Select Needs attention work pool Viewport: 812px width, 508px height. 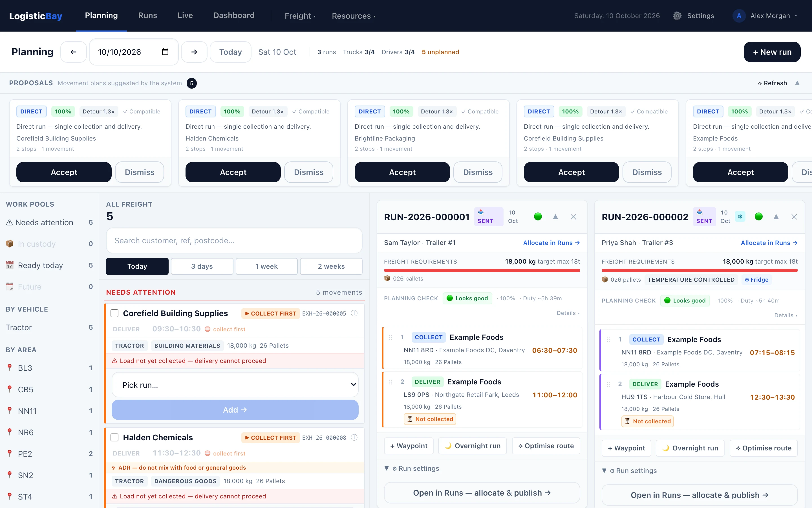[x=49, y=222]
